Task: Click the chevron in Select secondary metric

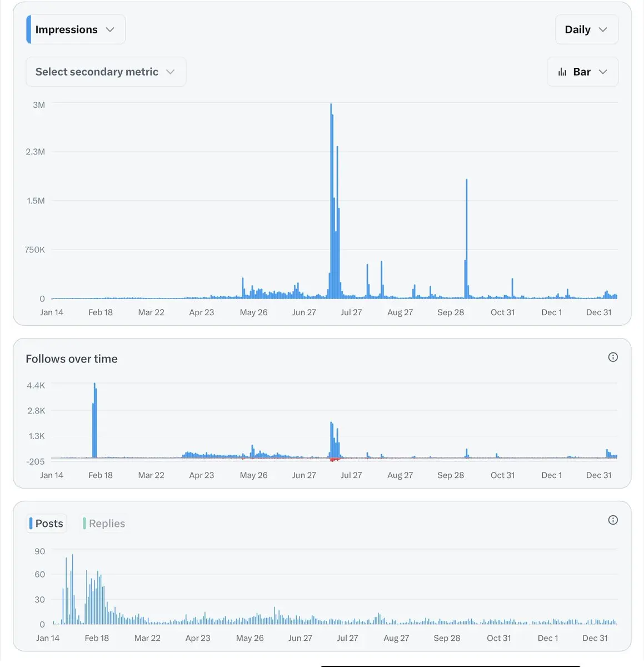Action: coord(170,72)
